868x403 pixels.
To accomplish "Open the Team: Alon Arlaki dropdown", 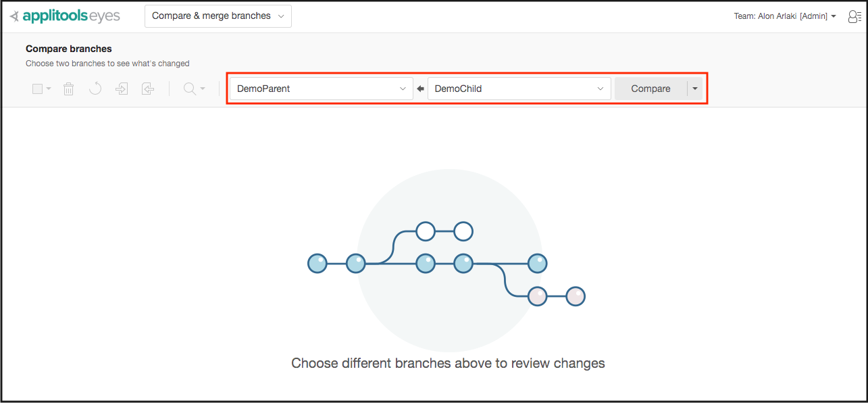I will 785,16.
